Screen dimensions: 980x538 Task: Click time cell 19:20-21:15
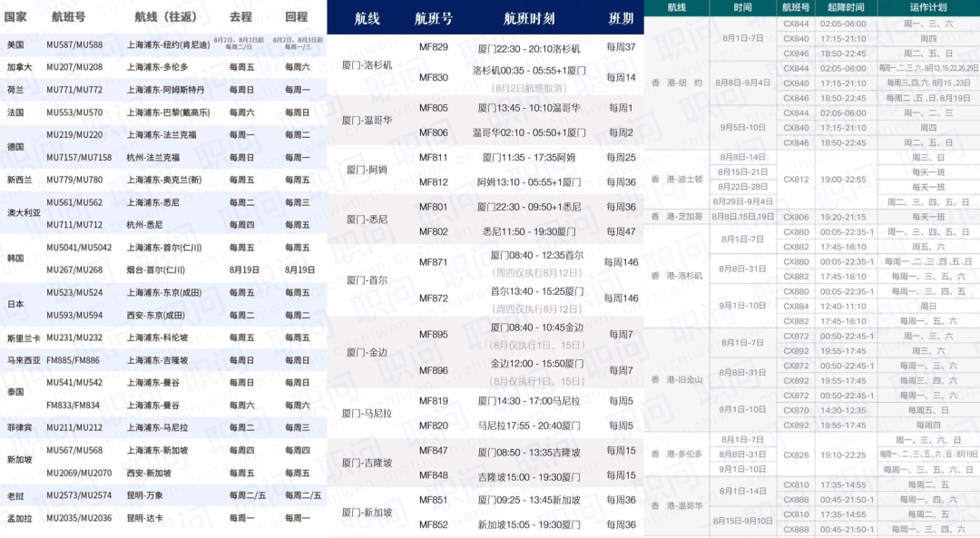(843, 217)
